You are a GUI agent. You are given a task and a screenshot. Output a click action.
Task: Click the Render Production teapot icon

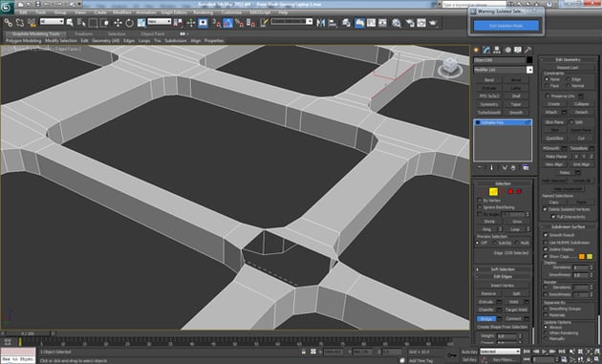click(x=433, y=23)
